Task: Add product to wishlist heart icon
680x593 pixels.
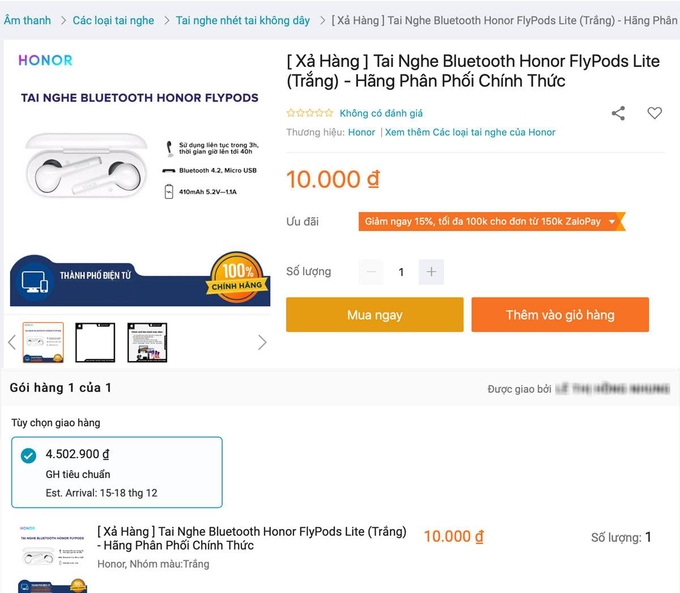Action: [654, 113]
